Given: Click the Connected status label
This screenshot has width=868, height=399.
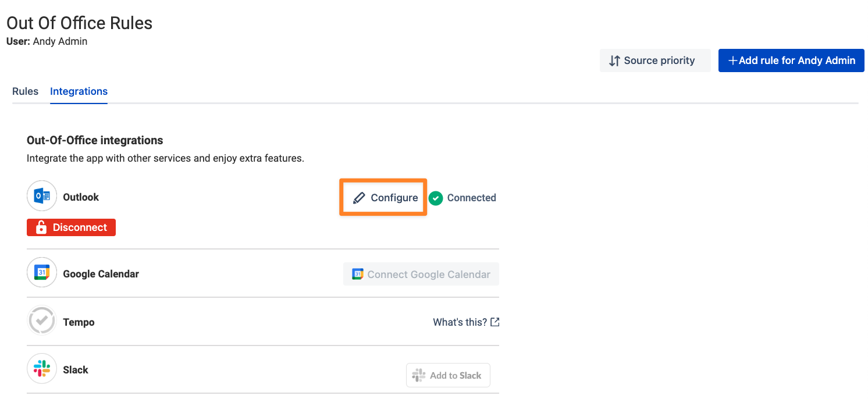Looking at the screenshot, I should 471,198.
